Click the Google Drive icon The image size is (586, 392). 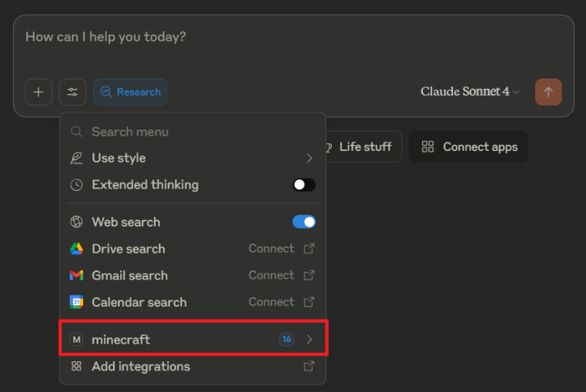pyautogui.click(x=76, y=249)
